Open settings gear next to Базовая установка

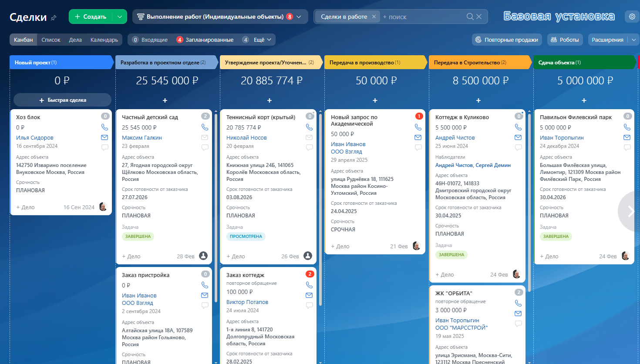click(x=632, y=17)
